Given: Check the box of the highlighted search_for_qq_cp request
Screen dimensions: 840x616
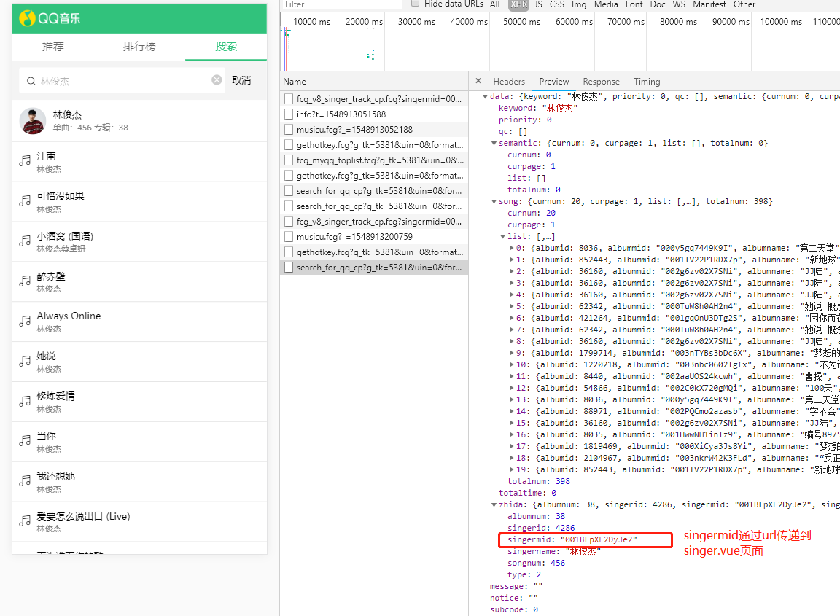Looking at the screenshot, I should 289,268.
